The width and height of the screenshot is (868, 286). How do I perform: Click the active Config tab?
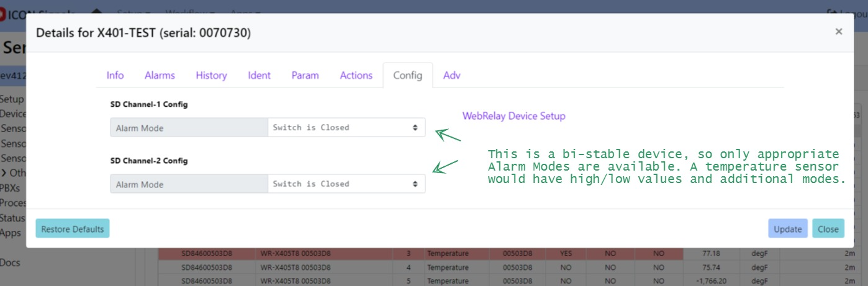407,76
